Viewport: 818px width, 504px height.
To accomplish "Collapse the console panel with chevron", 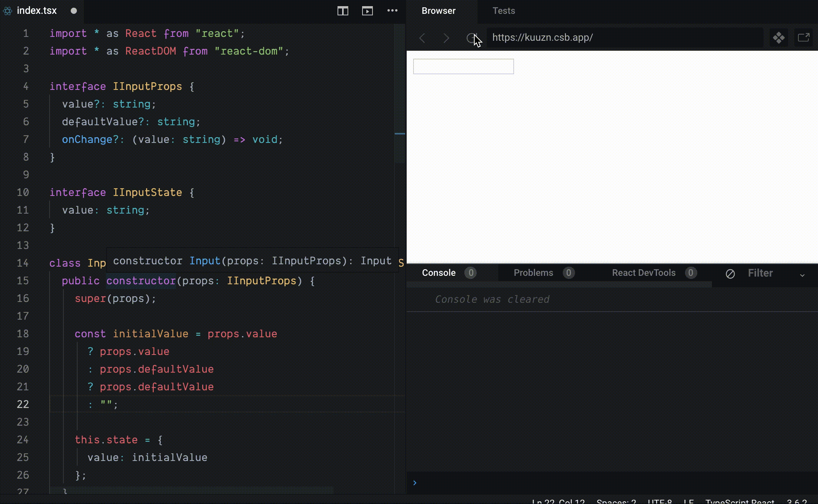I will tap(802, 275).
